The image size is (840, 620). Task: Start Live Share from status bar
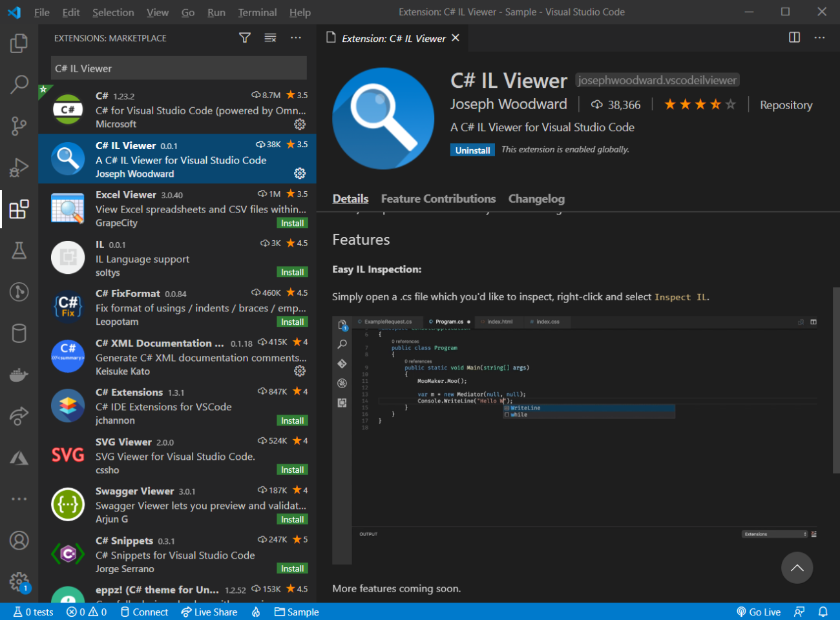[x=209, y=612]
